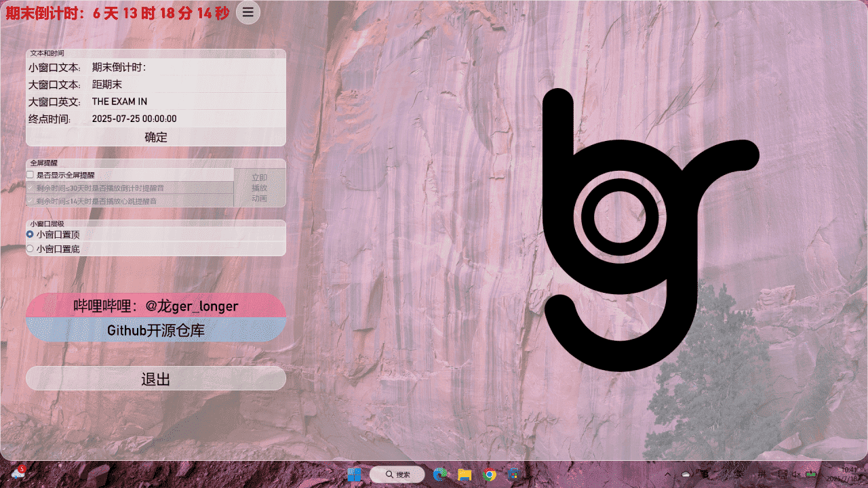Click the 退出 button to exit
868x488 pixels.
[x=155, y=379]
